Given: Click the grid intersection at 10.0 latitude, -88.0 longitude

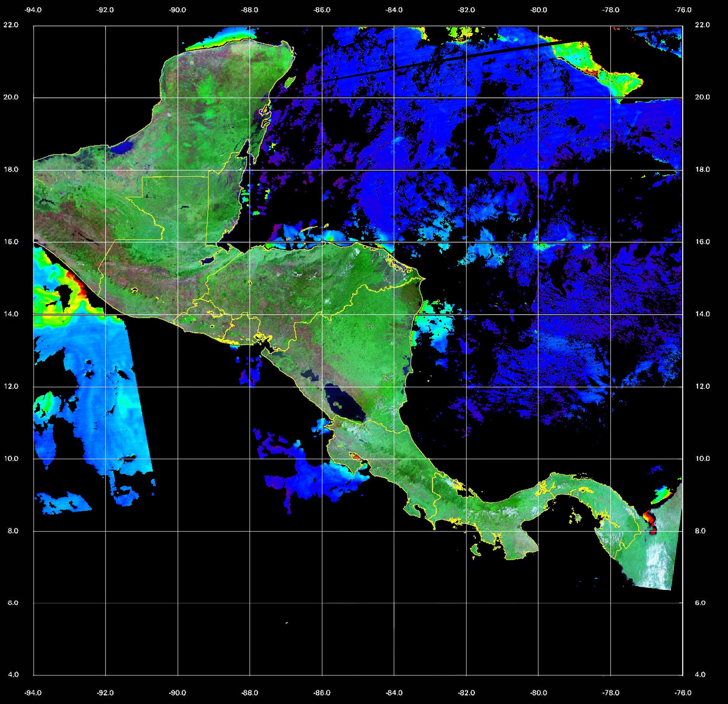Looking at the screenshot, I should (x=250, y=459).
